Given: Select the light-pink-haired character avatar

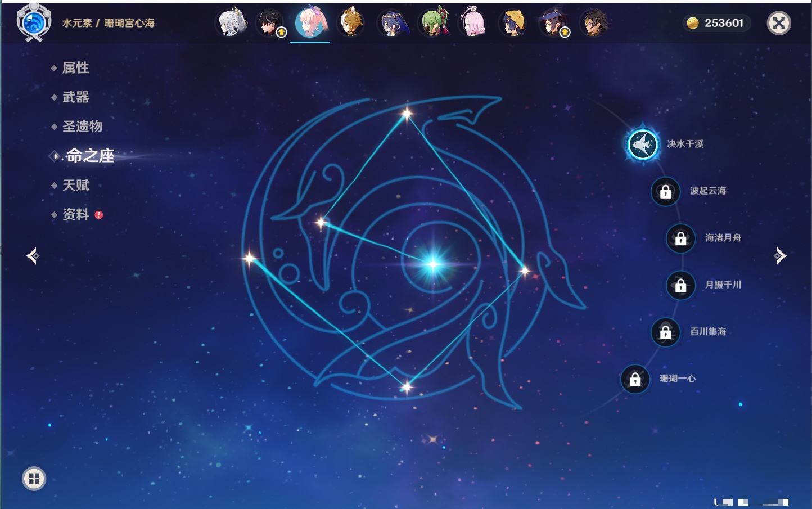Looking at the screenshot, I should click(472, 22).
